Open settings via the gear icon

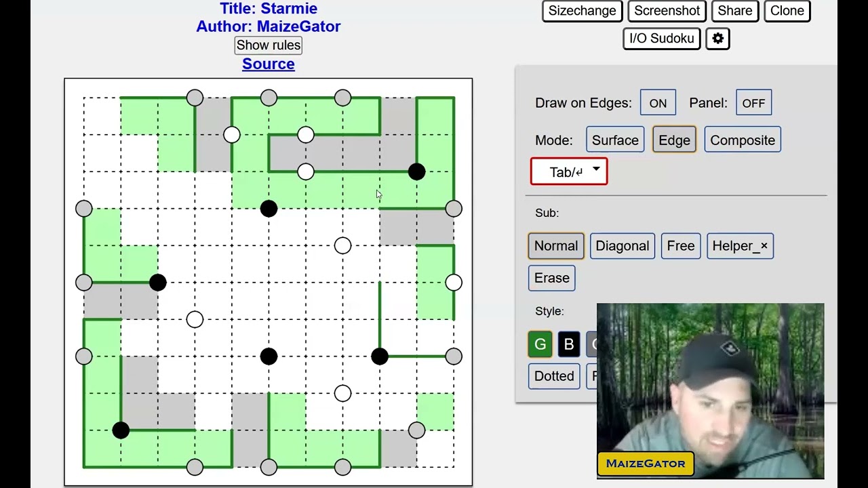point(718,39)
